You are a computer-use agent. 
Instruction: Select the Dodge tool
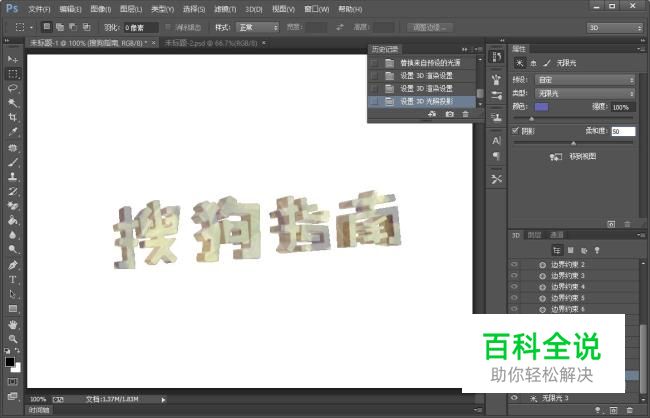click(x=13, y=249)
